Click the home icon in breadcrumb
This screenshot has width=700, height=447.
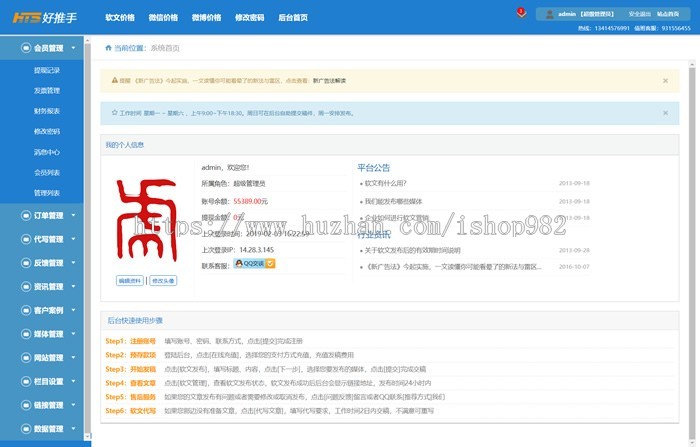point(108,48)
